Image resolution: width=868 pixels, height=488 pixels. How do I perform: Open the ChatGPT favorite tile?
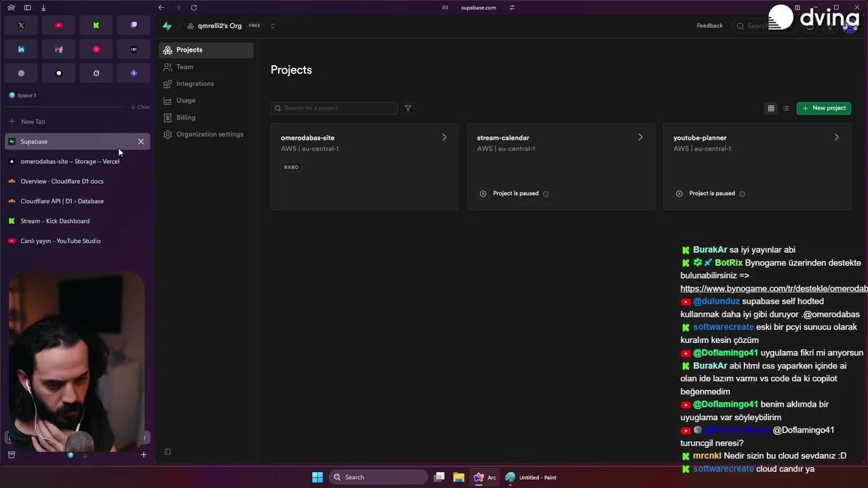(21, 73)
